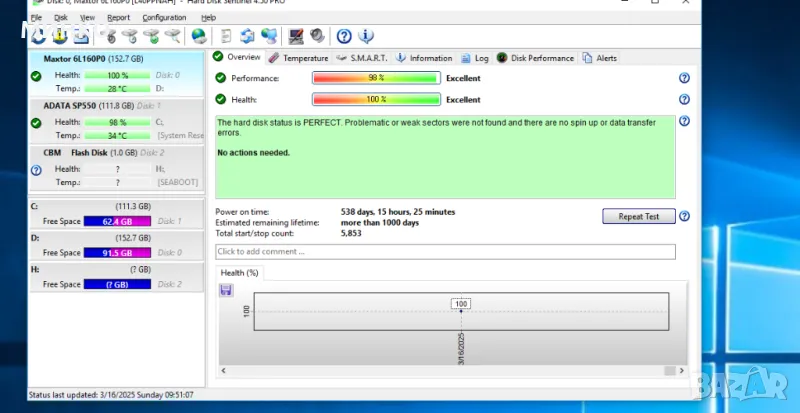Click the globe icon in the toolbar
Image resolution: width=800 pixels, height=413 pixels.
[x=199, y=37]
